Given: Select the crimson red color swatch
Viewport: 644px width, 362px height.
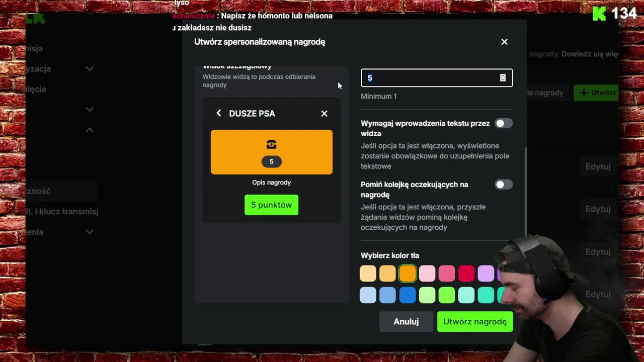Looking at the screenshot, I should [x=466, y=274].
